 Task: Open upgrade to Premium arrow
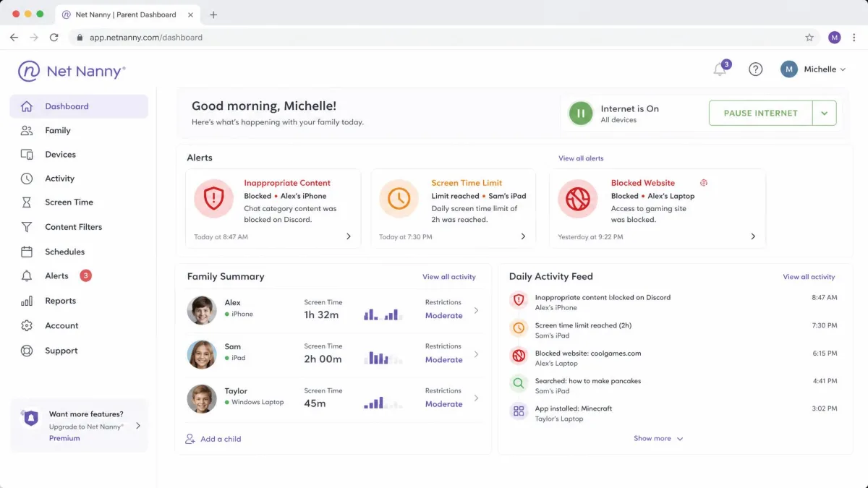[138, 426]
